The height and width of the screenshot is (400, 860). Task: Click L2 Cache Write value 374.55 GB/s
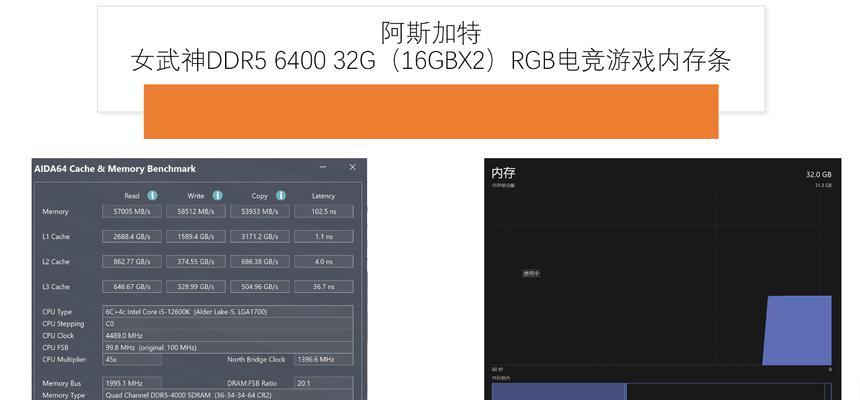click(x=196, y=262)
